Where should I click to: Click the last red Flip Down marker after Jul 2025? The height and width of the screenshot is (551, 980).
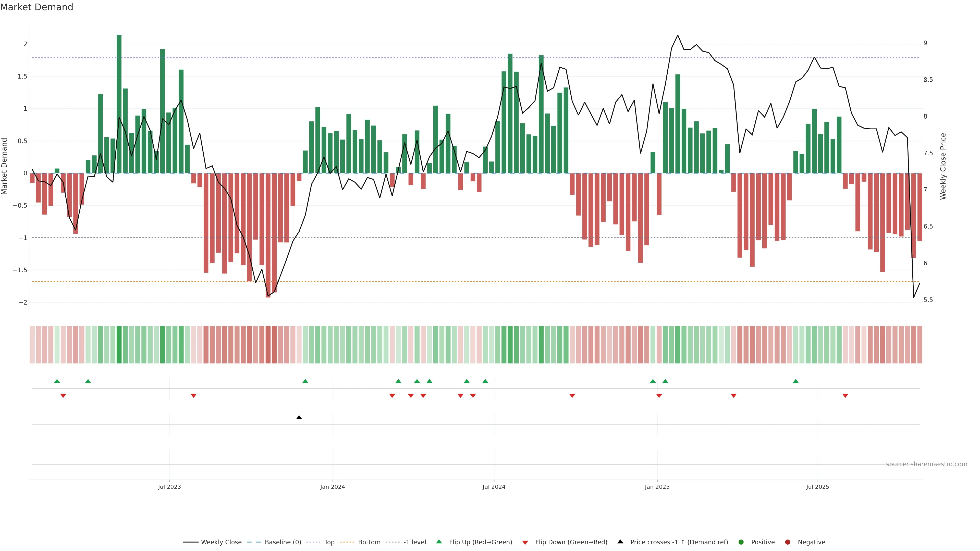pos(845,396)
